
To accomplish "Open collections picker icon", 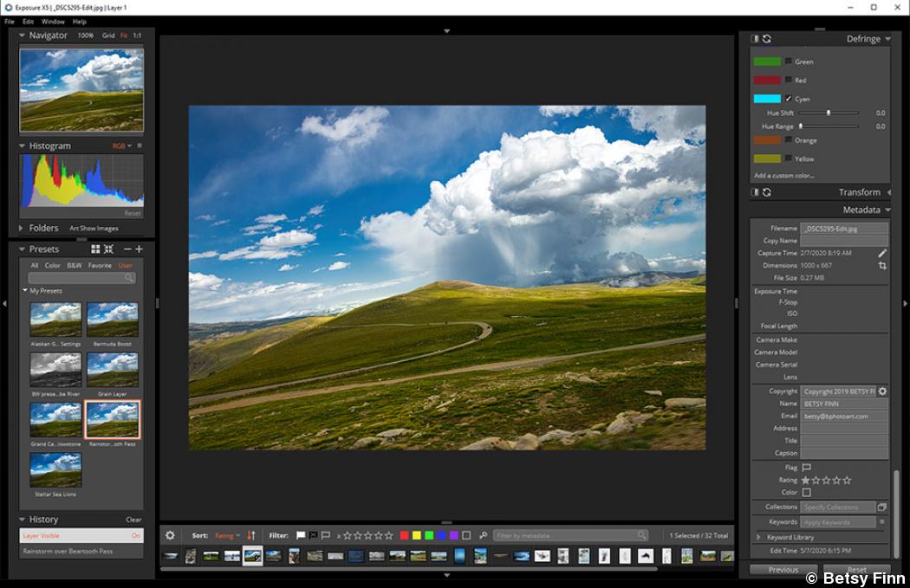I will [882, 507].
